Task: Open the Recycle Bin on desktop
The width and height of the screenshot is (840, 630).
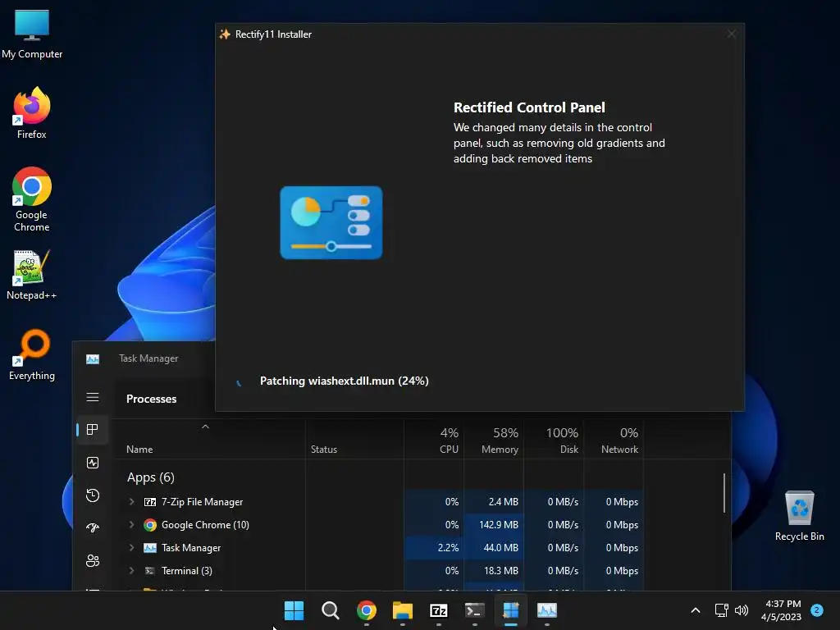Action: [799, 515]
